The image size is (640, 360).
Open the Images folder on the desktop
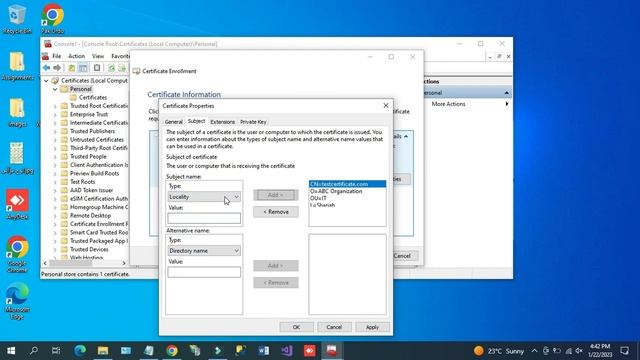coord(17,112)
